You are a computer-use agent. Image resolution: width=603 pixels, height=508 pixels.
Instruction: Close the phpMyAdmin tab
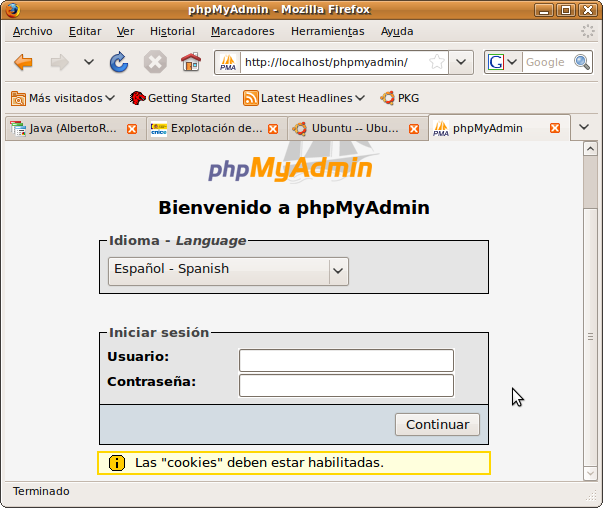tap(556, 129)
